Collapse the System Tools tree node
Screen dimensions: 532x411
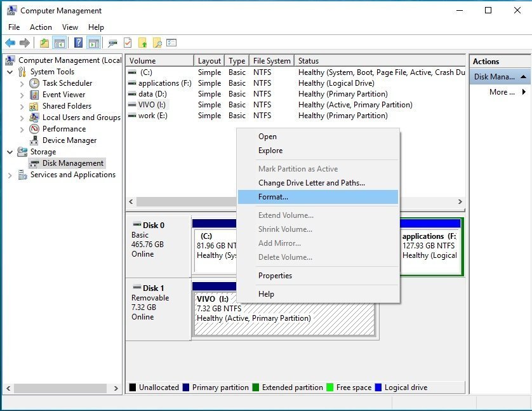pos(10,72)
